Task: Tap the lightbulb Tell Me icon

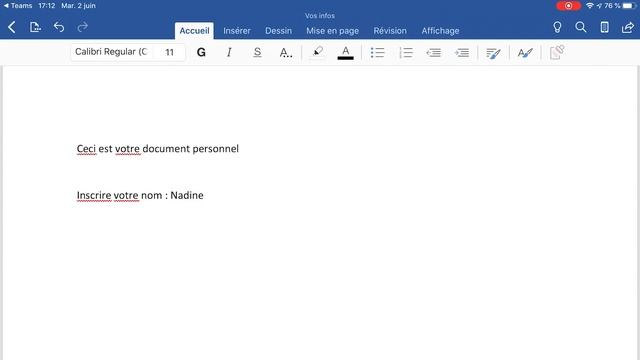Action: click(557, 27)
